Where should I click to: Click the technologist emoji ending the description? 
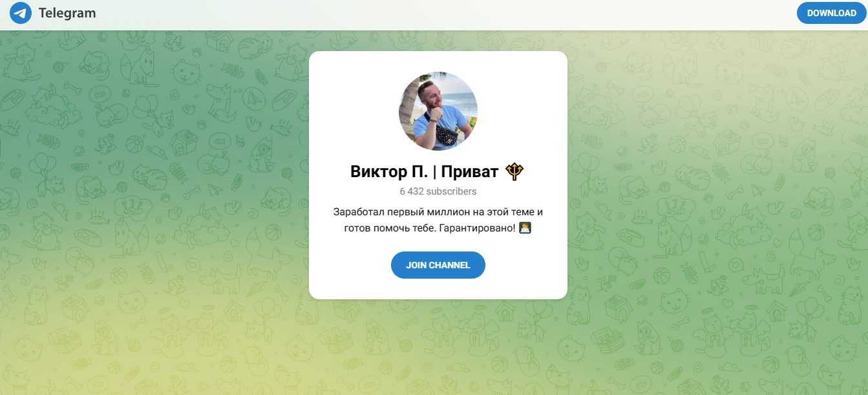[525, 228]
